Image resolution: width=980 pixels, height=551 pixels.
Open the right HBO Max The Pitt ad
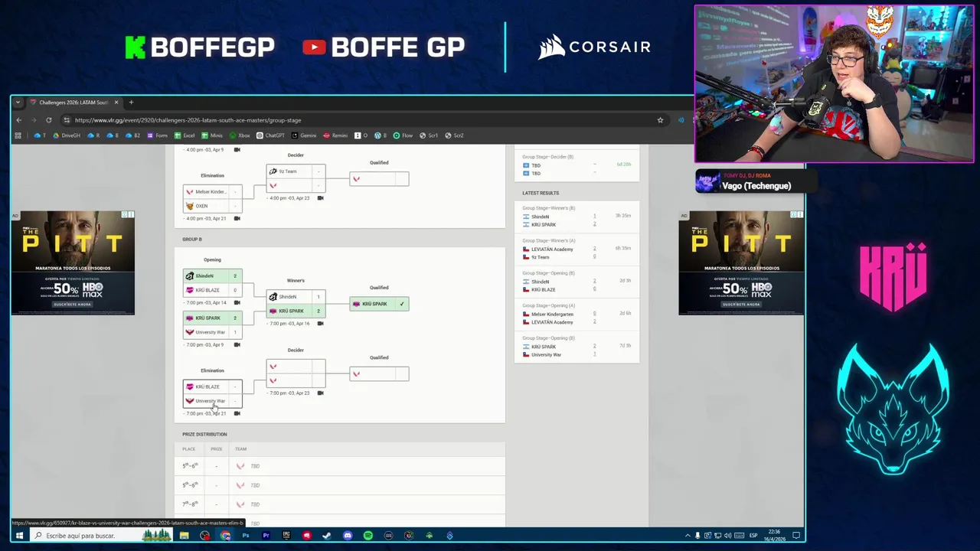pyautogui.click(x=741, y=262)
